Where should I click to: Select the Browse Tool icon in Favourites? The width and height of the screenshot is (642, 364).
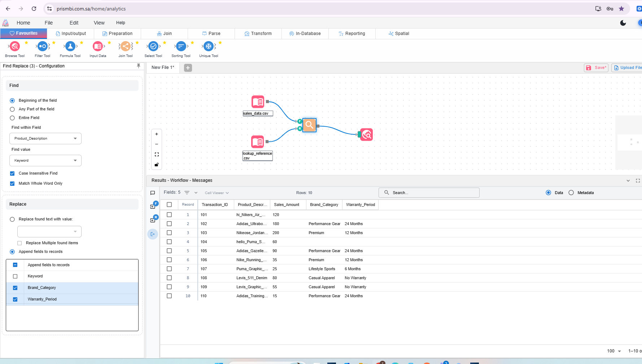(x=15, y=47)
